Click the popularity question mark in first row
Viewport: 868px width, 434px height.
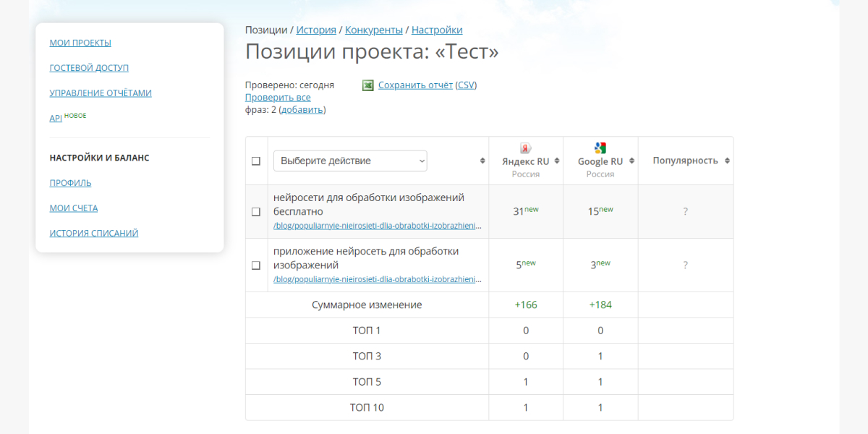coord(686,212)
